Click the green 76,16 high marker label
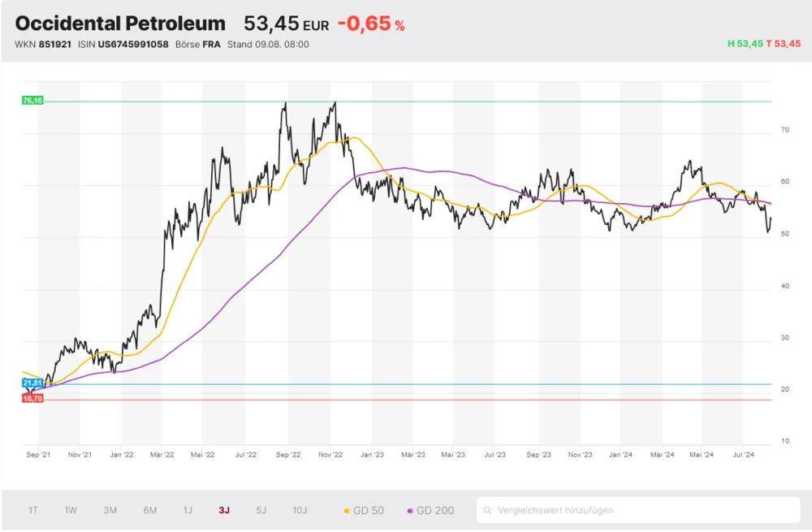Image resolution: width=812 pixels, height=532 pixels. (x=32, y=101)
